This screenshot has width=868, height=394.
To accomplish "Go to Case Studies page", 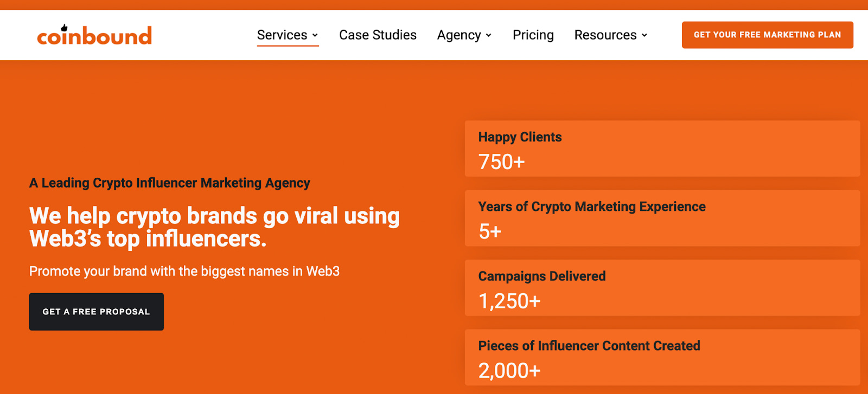I will 378,35.
